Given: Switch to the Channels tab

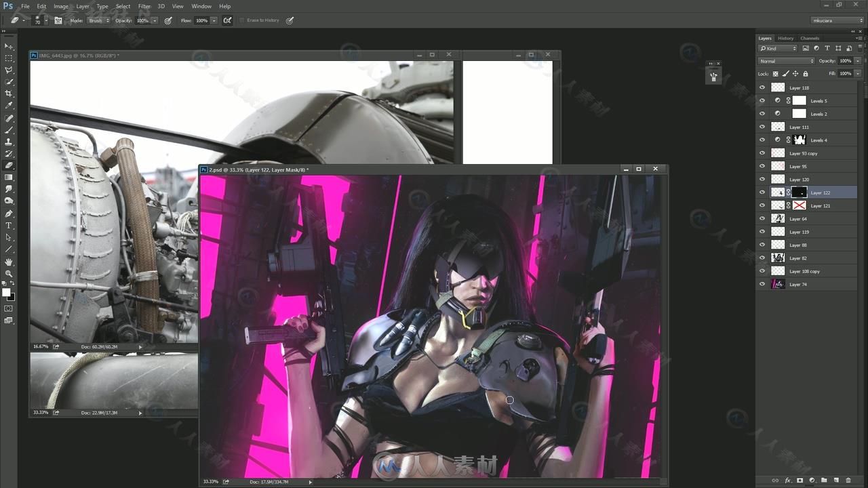Looking at the screenshot, I should [810, 38].
